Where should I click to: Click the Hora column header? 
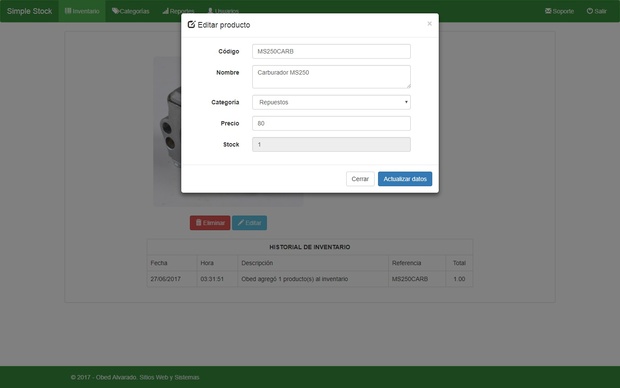click(217, 263)
